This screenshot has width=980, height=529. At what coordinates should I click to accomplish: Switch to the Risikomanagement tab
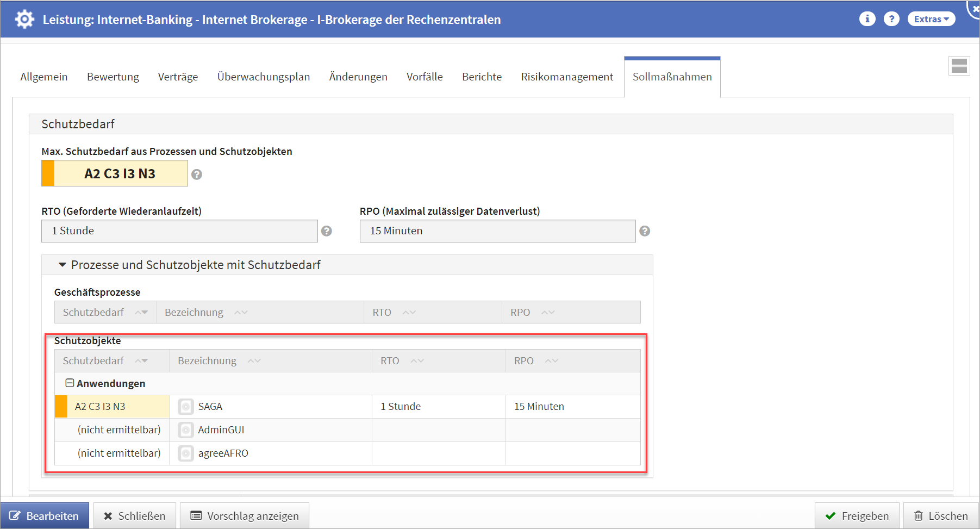coord(566,77)
